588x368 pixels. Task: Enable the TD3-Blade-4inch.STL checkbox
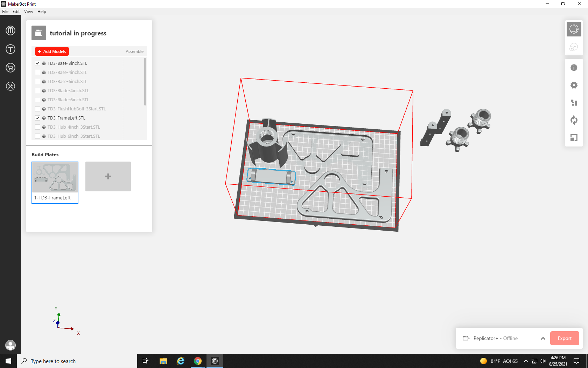pyautogui.click(x=37, y=91)
